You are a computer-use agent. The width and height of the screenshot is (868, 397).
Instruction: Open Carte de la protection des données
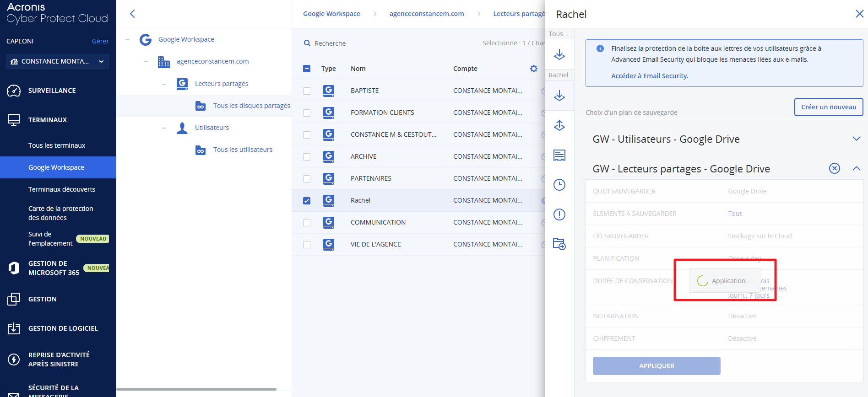pos(61,213)
